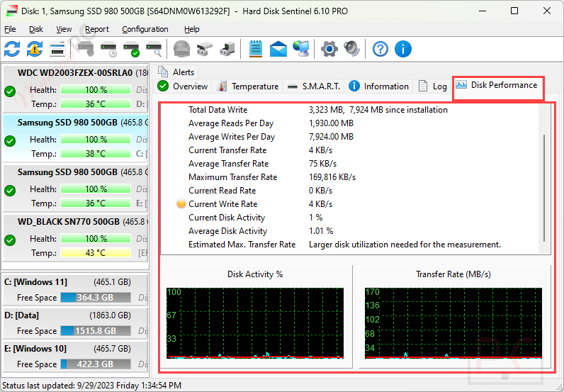
Task: Click the 364.3 GB free space bar
Action: pos(96,298)
